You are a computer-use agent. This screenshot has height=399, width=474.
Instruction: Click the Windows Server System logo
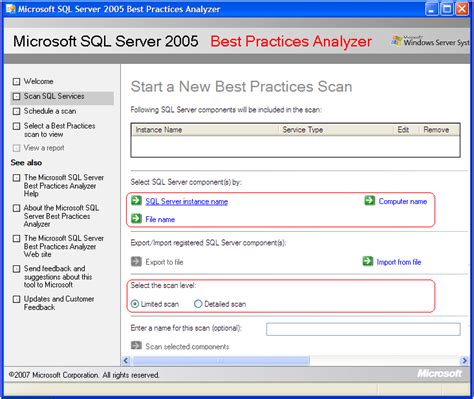430,41
